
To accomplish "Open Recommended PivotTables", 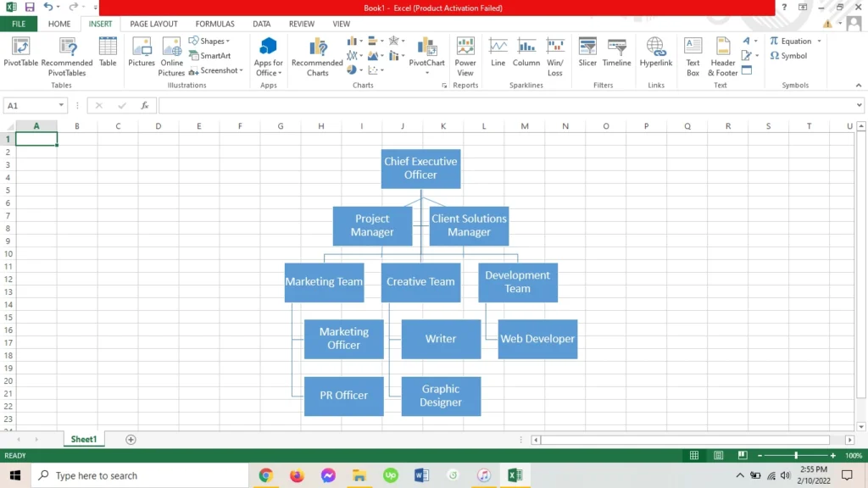I will [x=67, y=57].
